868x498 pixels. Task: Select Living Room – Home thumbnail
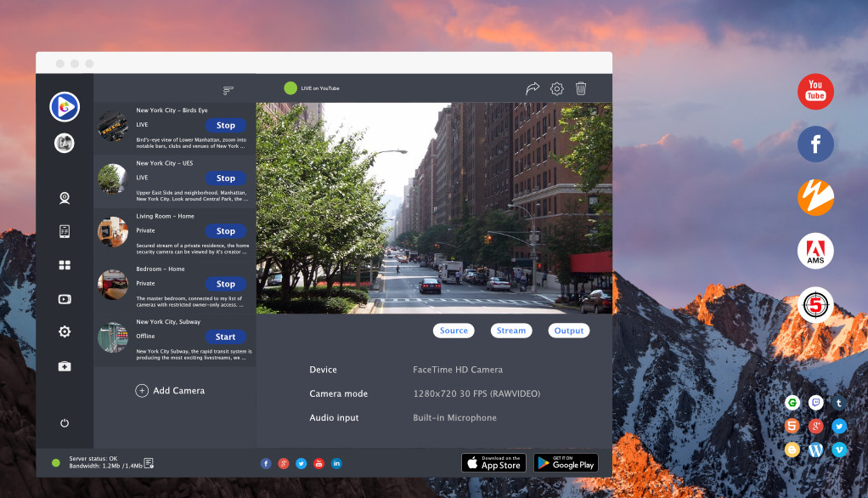[x=113, y=231]
